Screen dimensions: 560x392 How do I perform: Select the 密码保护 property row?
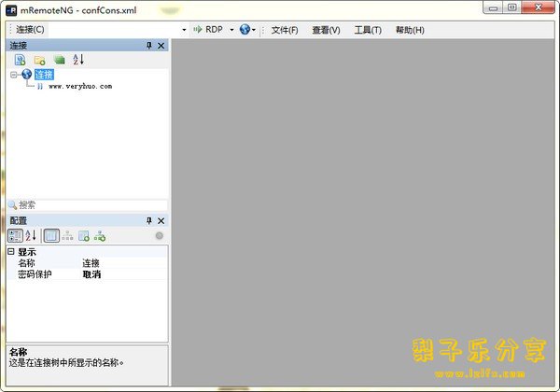tap(87, 274)
